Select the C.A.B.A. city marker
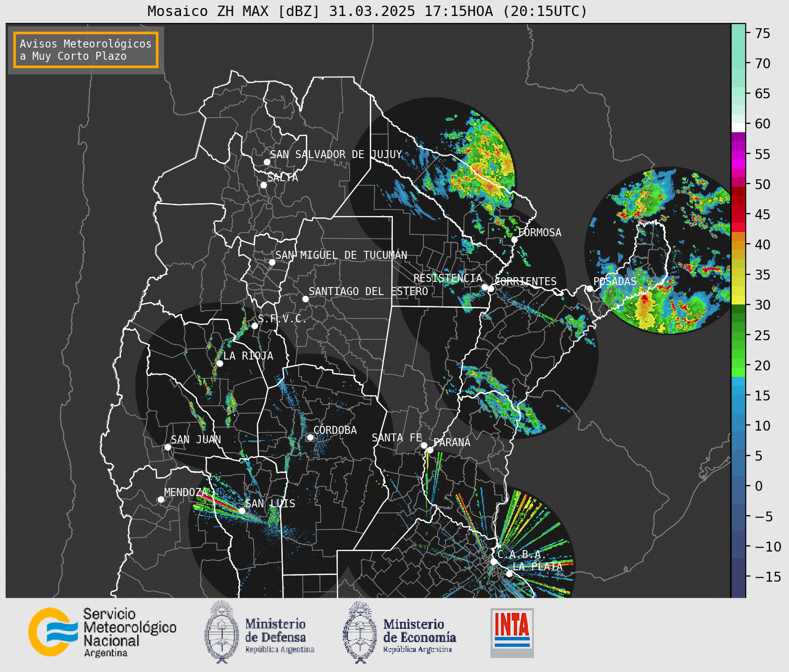 (x=494, y=561)
